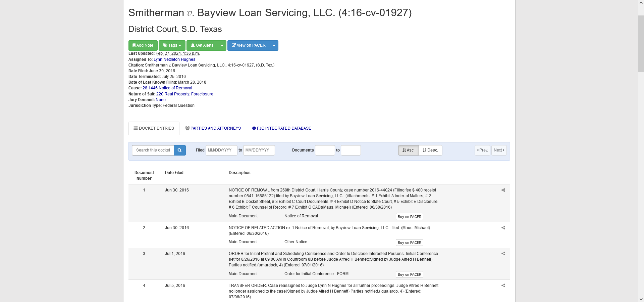Select Asc. sort order
This screenshot has width=644, height=302.
(409, 150)
